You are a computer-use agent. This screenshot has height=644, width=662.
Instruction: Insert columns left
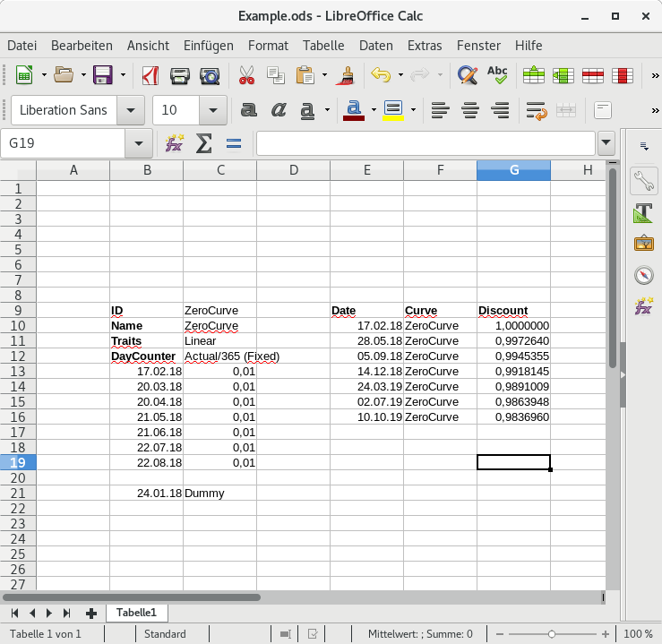(x=563, y=75)
